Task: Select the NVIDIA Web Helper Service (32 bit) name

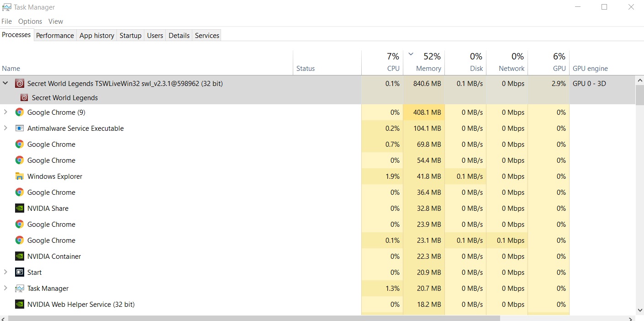Action: coord(81,305)
